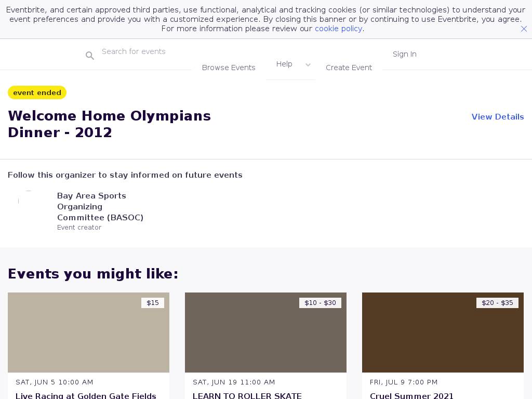Click View Details for the event
The image size is (532, 399).
(497, 117)
